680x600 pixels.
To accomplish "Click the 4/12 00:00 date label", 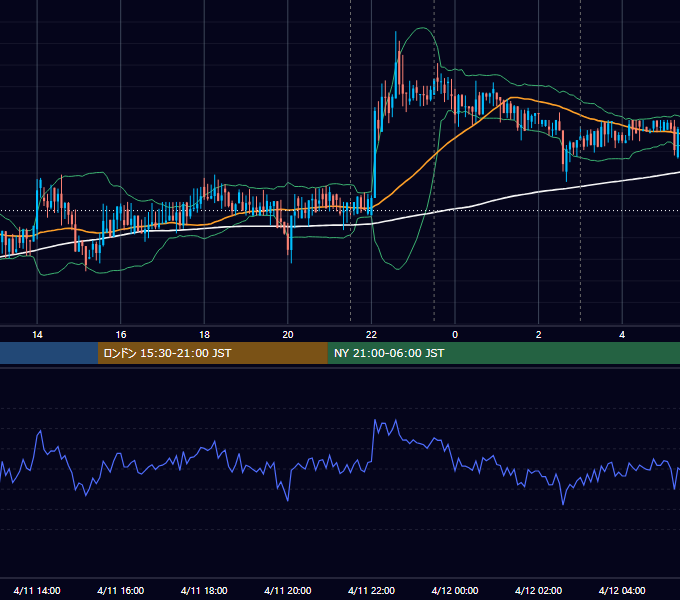I will coord(455,590).
